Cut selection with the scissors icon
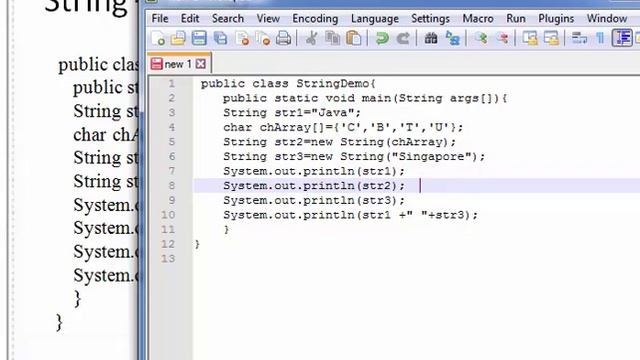Image resolution: width=640 pixels, height=360 pixels. [311, 38]
